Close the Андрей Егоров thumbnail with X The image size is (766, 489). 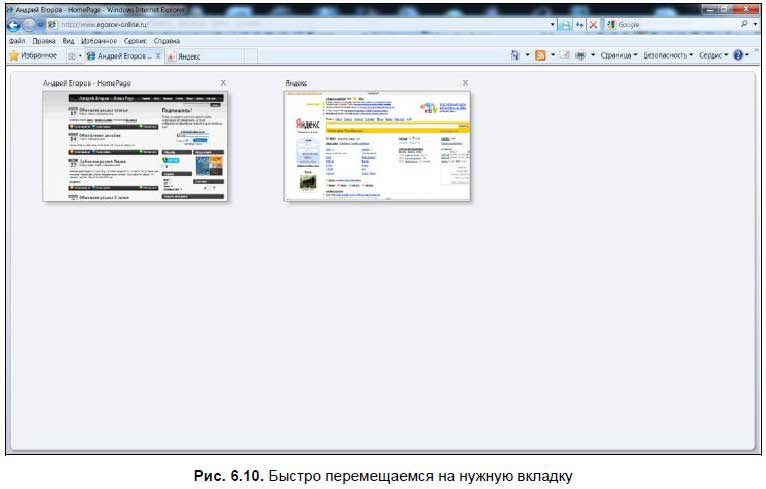click(223, 83)
